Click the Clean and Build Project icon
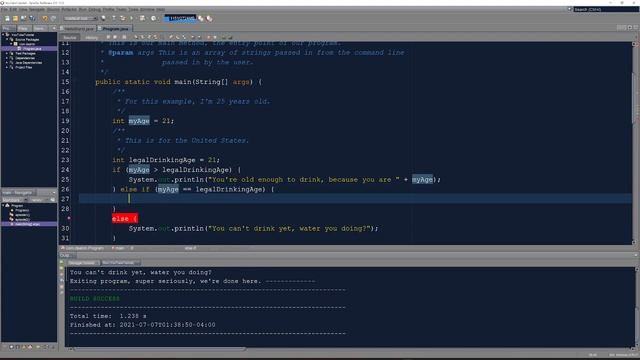Screen dimensions: 640x360 point(122,18)
